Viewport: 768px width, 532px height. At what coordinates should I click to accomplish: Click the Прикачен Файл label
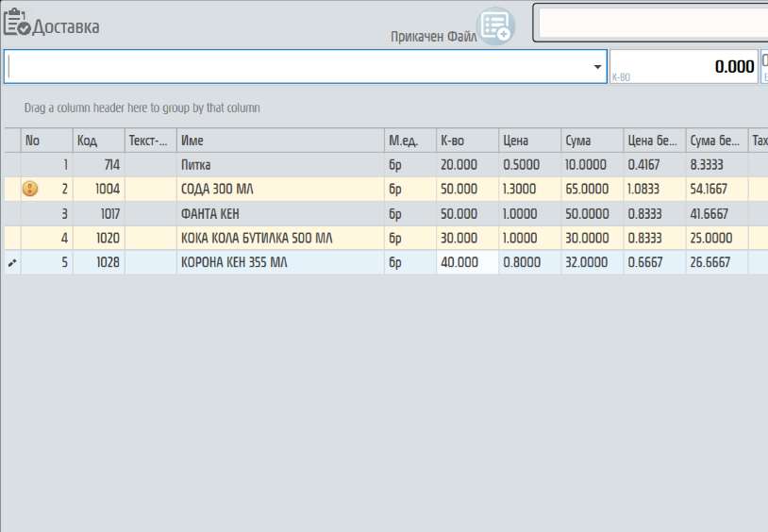433,37
